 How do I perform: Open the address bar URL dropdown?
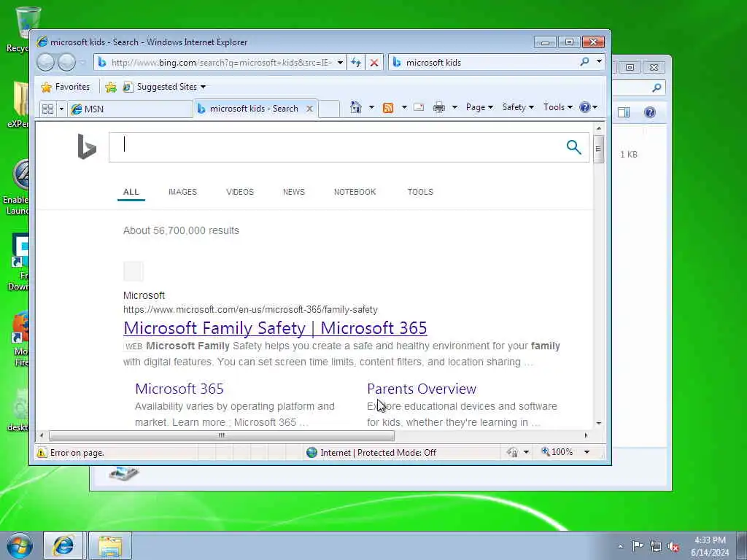340,63
